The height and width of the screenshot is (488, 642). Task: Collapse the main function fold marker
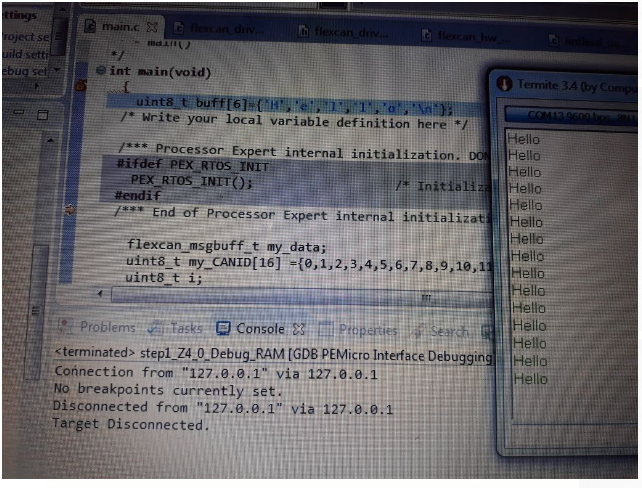point(101,70)
